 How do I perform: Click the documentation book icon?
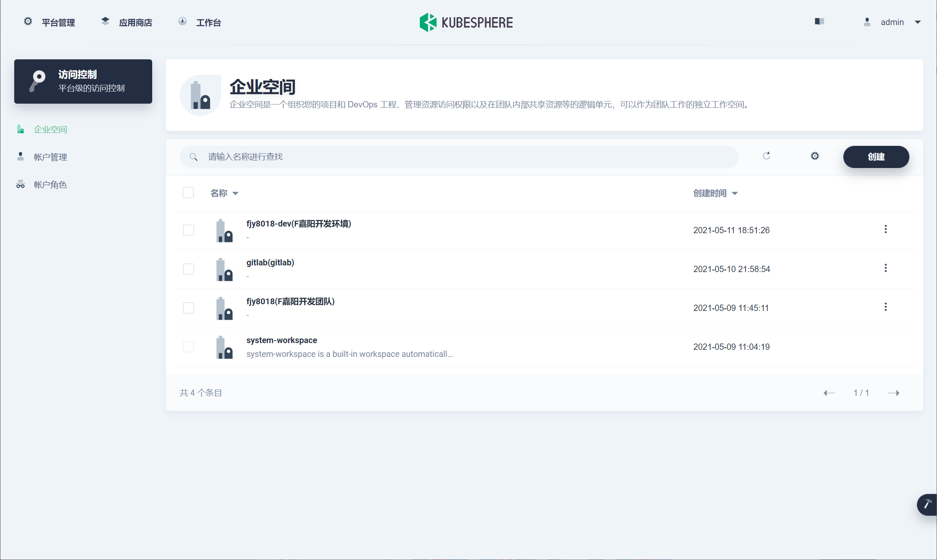click(x=819, y=22)
